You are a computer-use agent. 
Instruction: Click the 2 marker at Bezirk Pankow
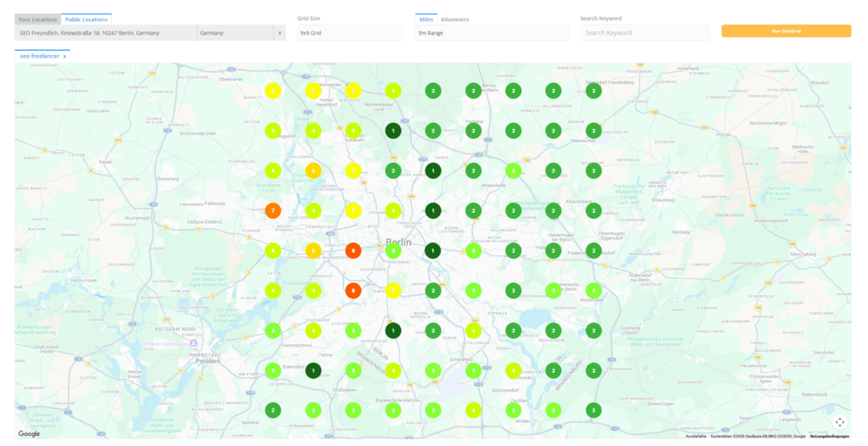pyautogui.click(x=393, y=170)
